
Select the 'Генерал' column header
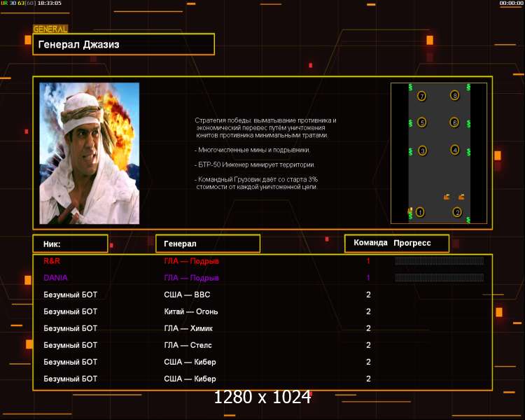pos(207,244)
